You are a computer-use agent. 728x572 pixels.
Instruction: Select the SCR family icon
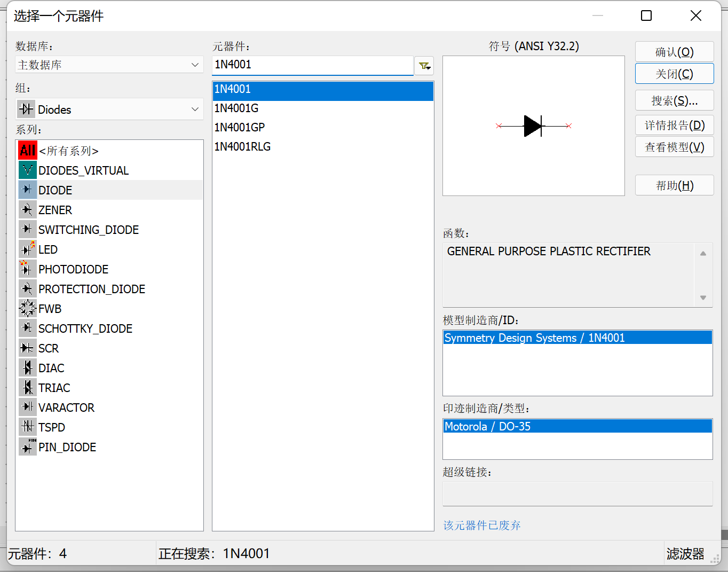tap(28, 348)
